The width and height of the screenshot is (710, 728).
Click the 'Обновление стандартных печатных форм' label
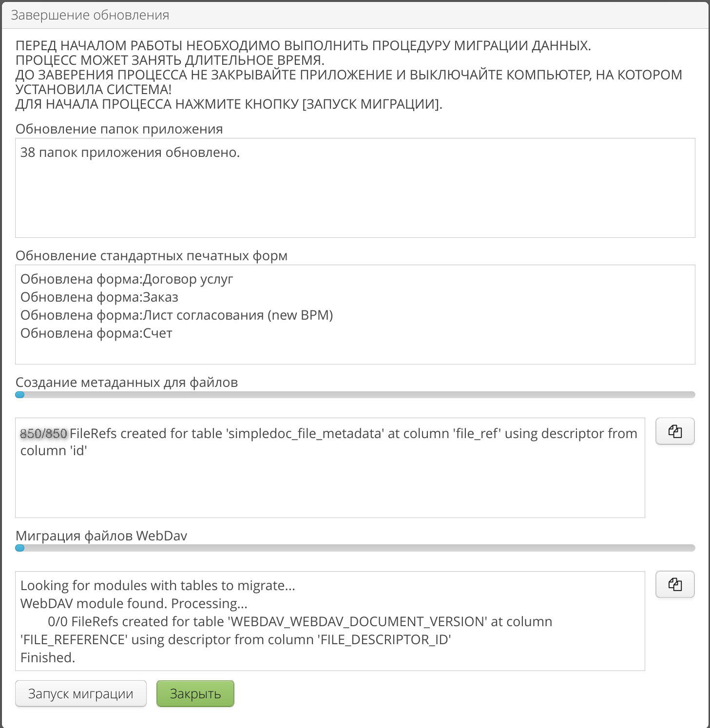point(152,256)
